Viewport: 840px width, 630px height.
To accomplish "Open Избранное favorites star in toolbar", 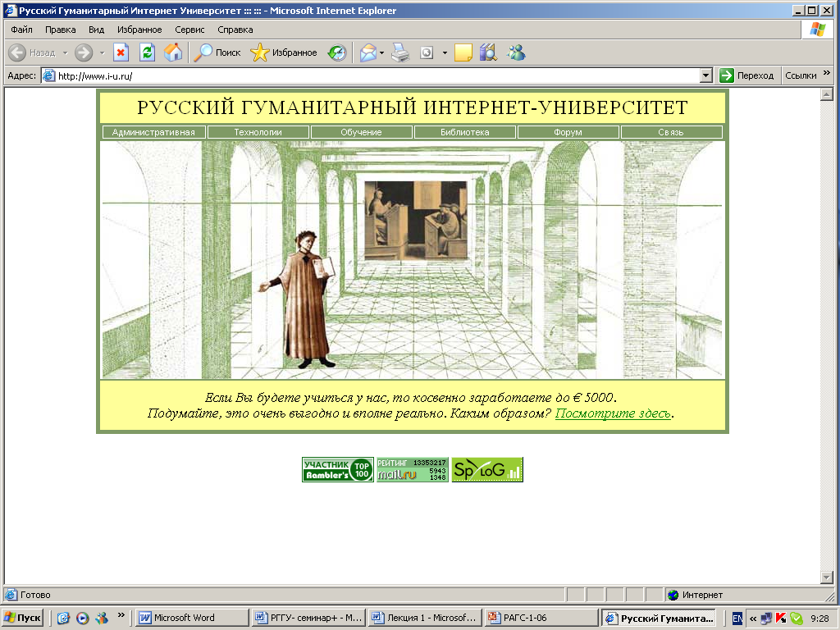I will point(284,52).
